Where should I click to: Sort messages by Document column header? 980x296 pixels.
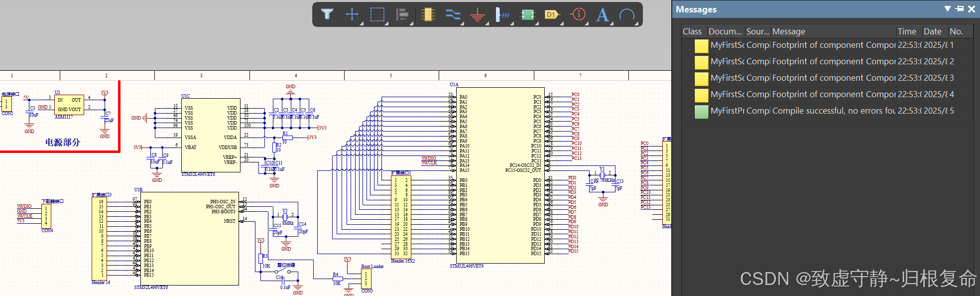(x=725, y=31)
